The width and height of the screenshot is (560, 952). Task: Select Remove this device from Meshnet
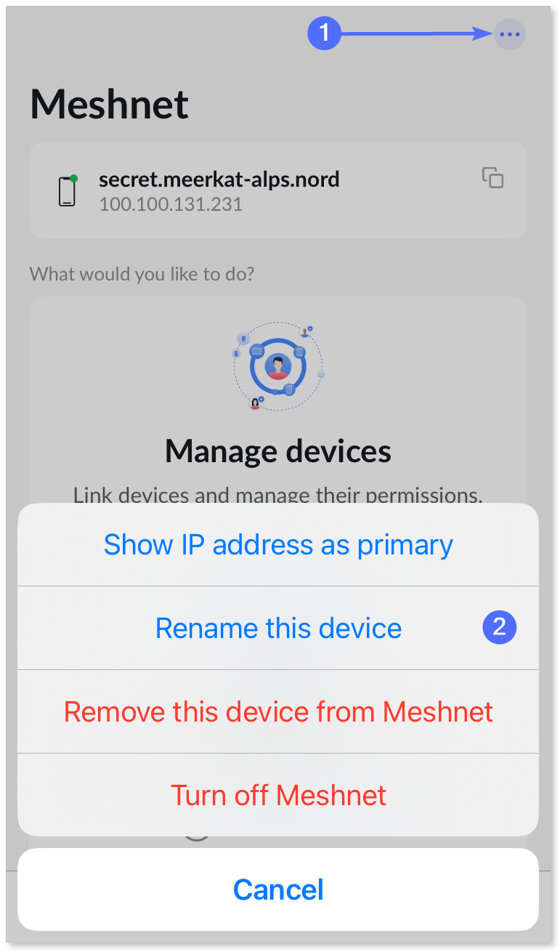click(278, 711)
